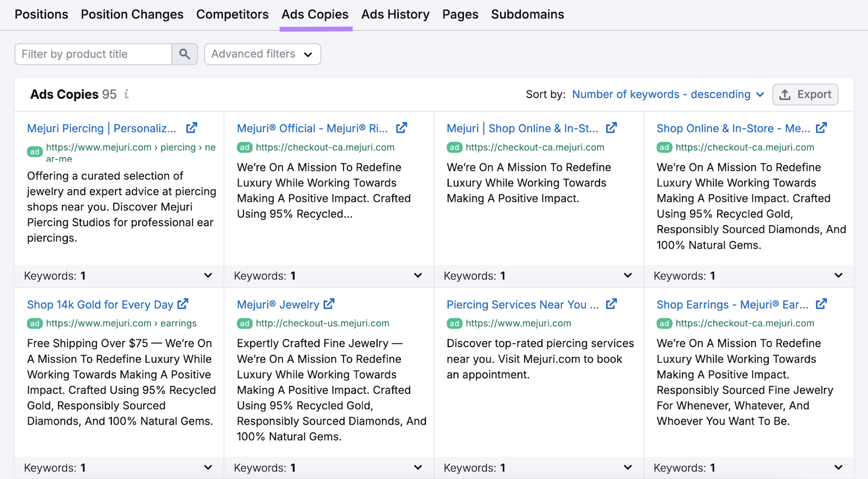Open external link icon beside Mejuri | Shop Online
868x479 pixels.
(611, 128)
